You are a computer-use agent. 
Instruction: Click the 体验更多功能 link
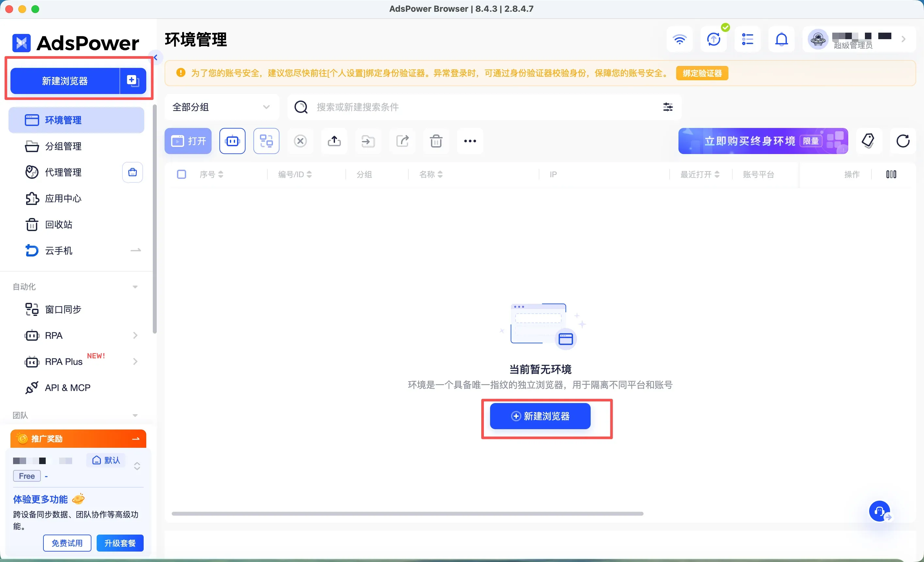[40, 499]
